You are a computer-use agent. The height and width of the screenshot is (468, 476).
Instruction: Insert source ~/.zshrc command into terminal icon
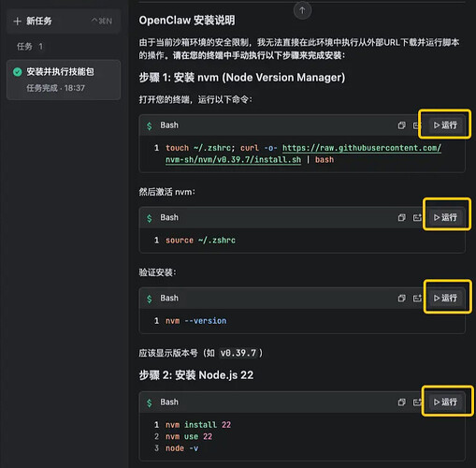pos(417,217)
